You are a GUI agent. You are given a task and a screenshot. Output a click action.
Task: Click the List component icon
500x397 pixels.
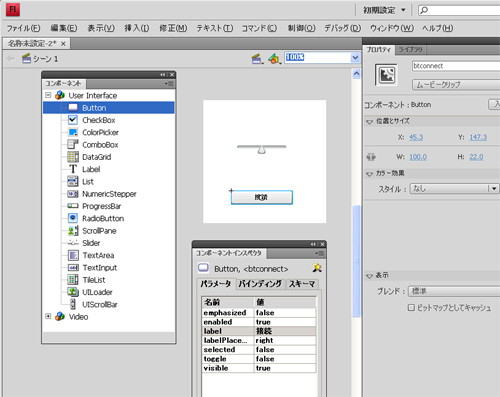73,181
